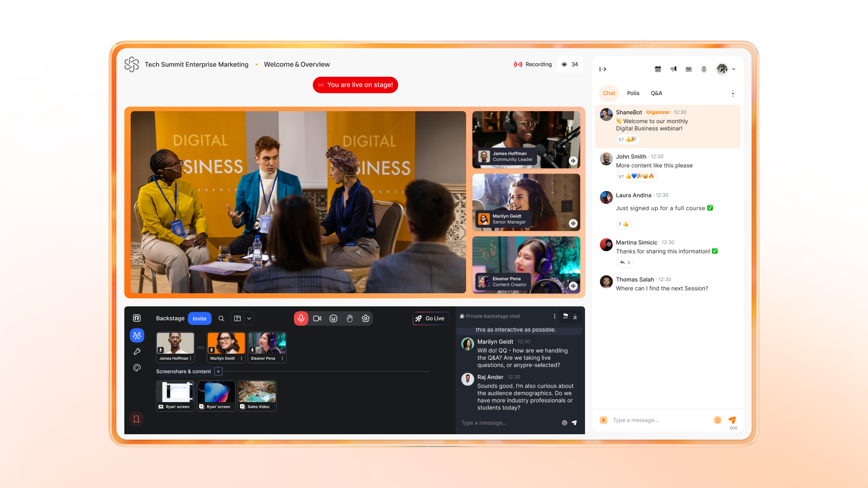Open the profile avatar dropdown chevron
This screenshot has height=488, width=868.
734,69
